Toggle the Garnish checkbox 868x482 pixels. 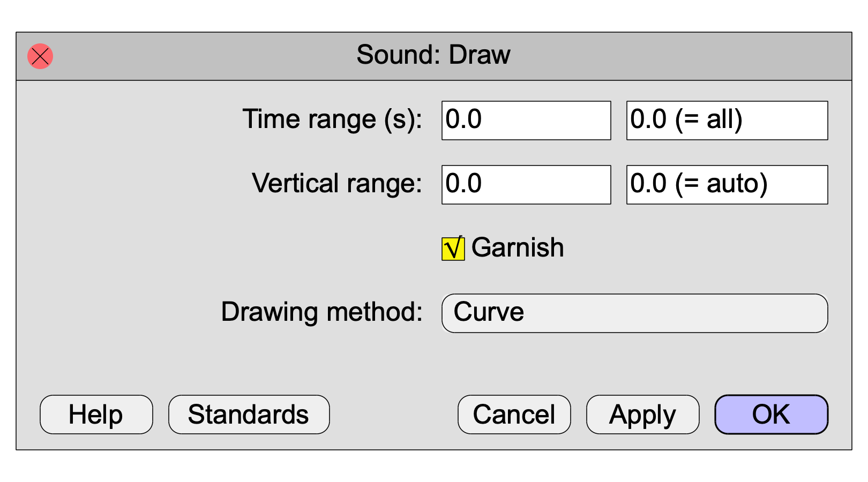(x=453, y=248)
